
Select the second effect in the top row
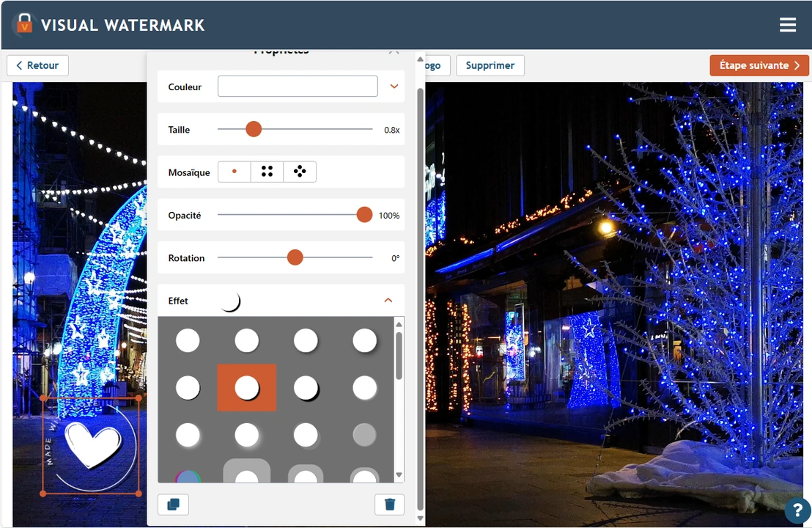(x=246, y=341)
